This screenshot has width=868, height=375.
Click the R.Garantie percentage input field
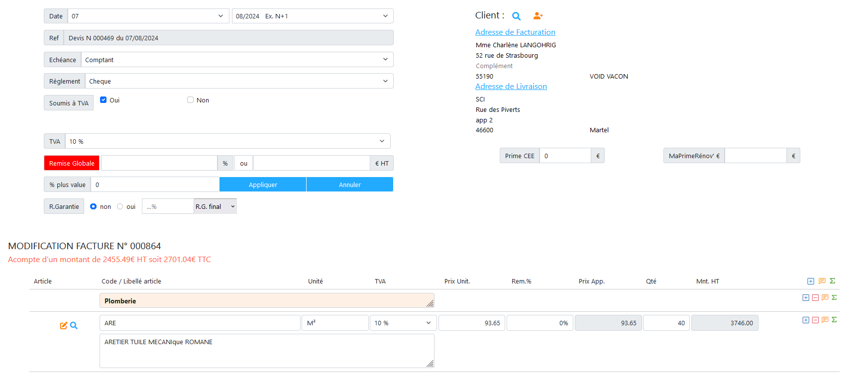click(x=168, y=206)
